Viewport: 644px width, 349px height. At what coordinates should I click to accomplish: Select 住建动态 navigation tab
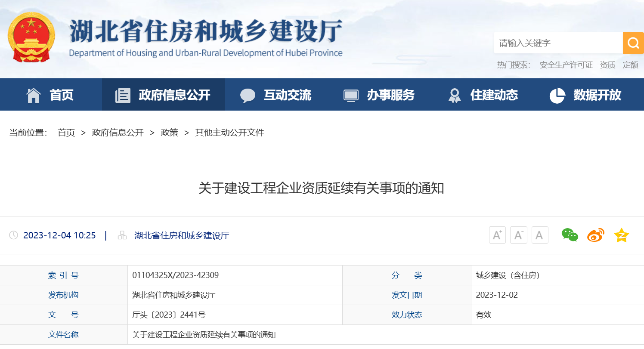[x=483, y=95]
